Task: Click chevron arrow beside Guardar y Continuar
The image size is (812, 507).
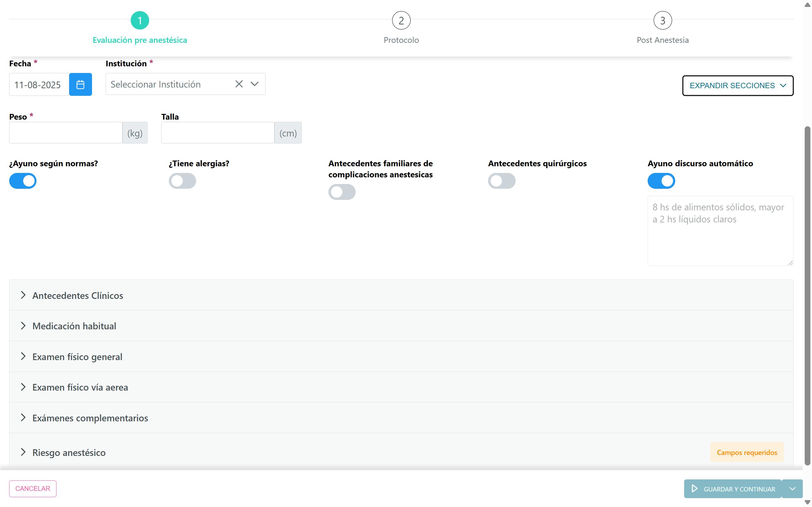Action: click(x=792, y=489)
